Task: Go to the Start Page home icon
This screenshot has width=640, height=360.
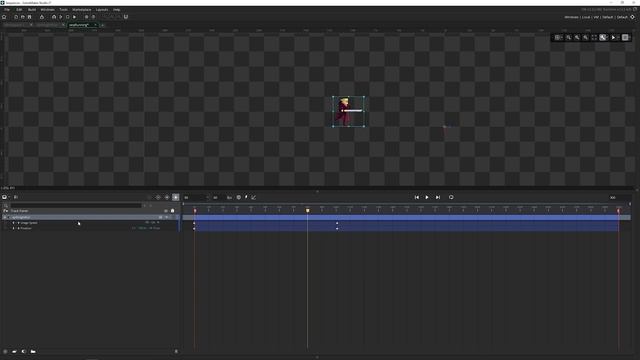Action: pos(4,17)
